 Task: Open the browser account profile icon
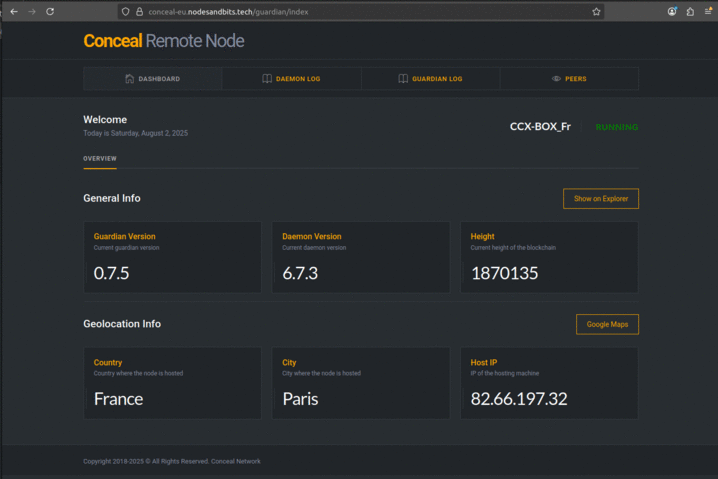(672, 11)
